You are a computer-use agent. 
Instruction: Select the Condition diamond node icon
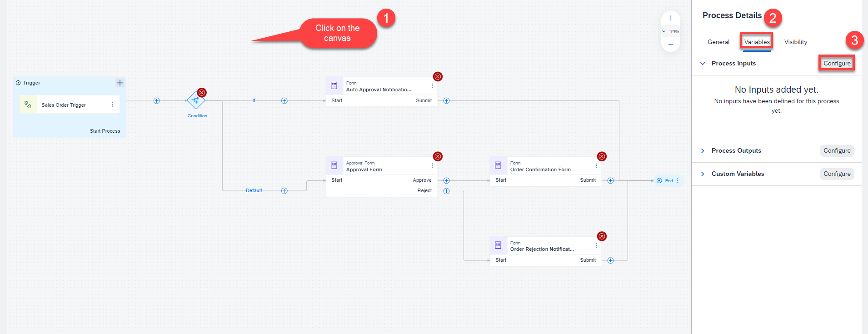coord(196,100)
